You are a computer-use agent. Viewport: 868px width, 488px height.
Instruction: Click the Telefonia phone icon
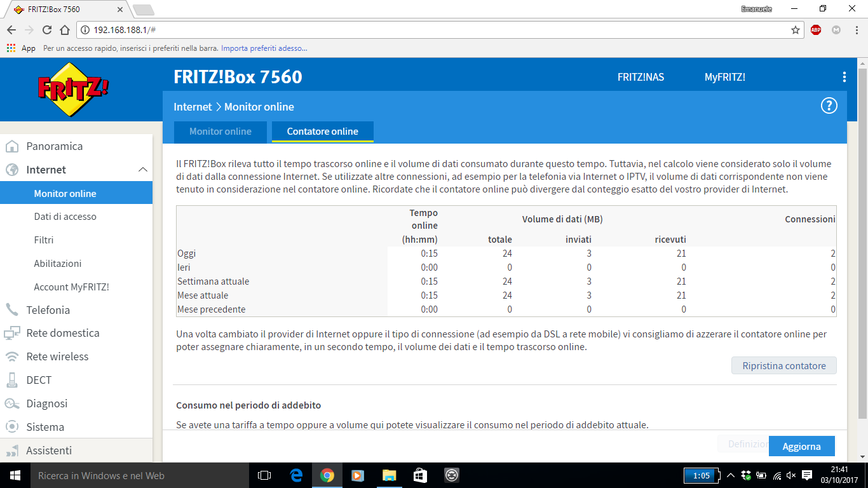click(x=11, y=310)
